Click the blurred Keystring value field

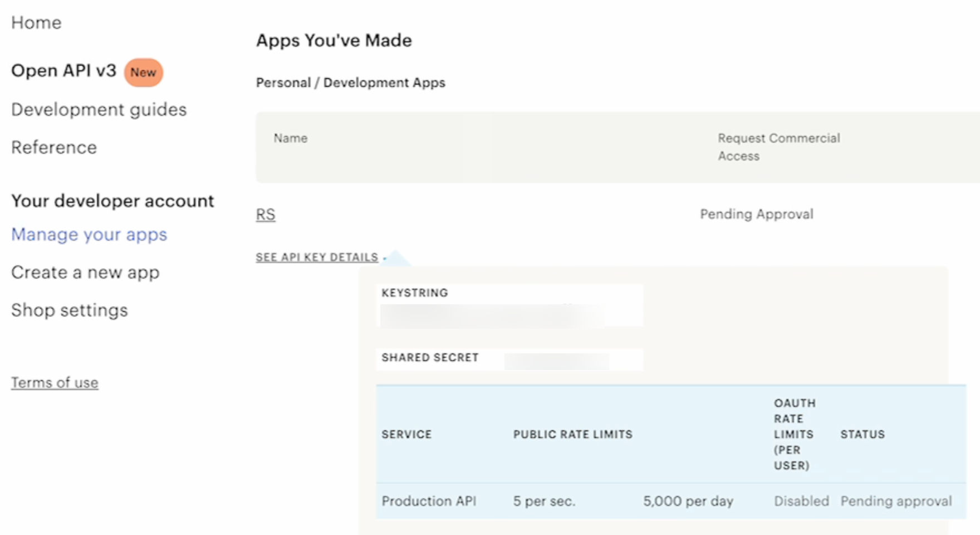tap(490, 315)
